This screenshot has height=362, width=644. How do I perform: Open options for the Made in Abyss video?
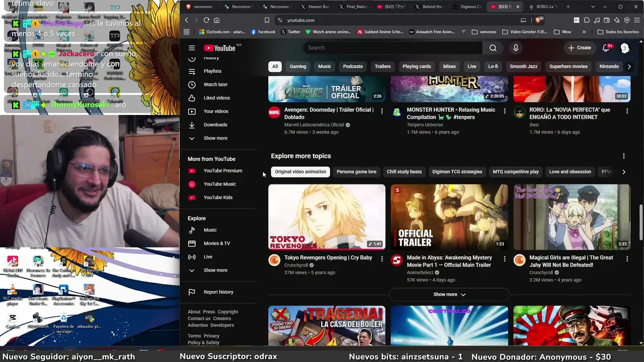click(x=505, y=258)
